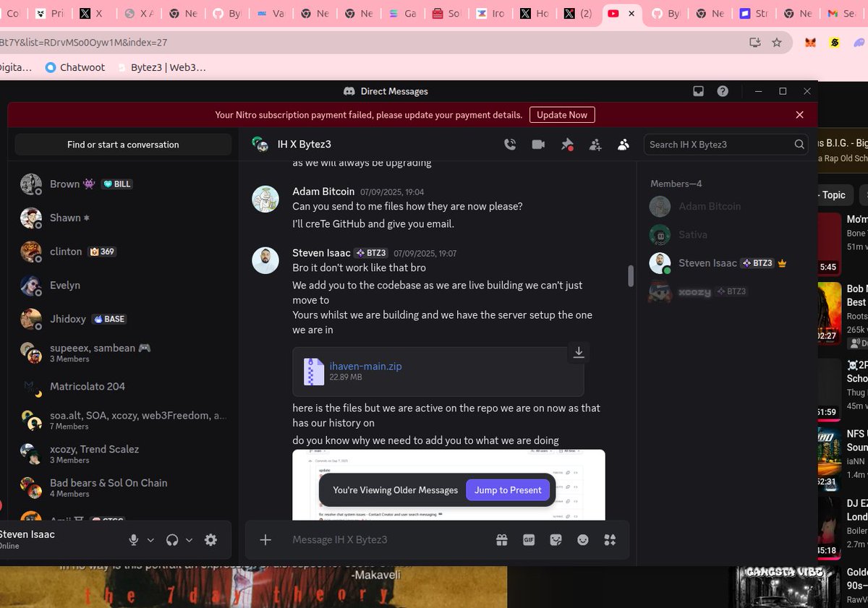Screen dimensions: 868x608
Task: Open the screenshot image attachment in chat
Action: point(448,484)
